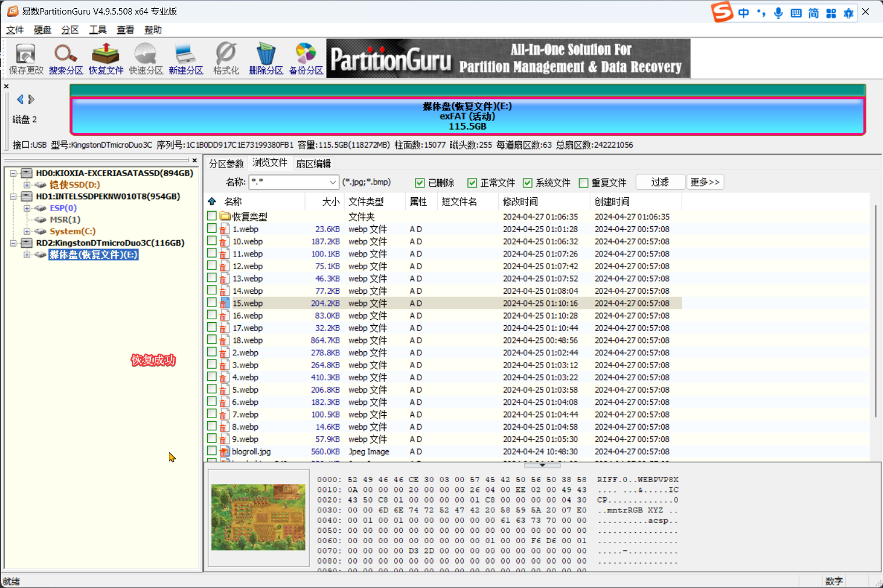Open Sogou toolbox grid icon
The image size is (883, 588).
click(831, 13)
